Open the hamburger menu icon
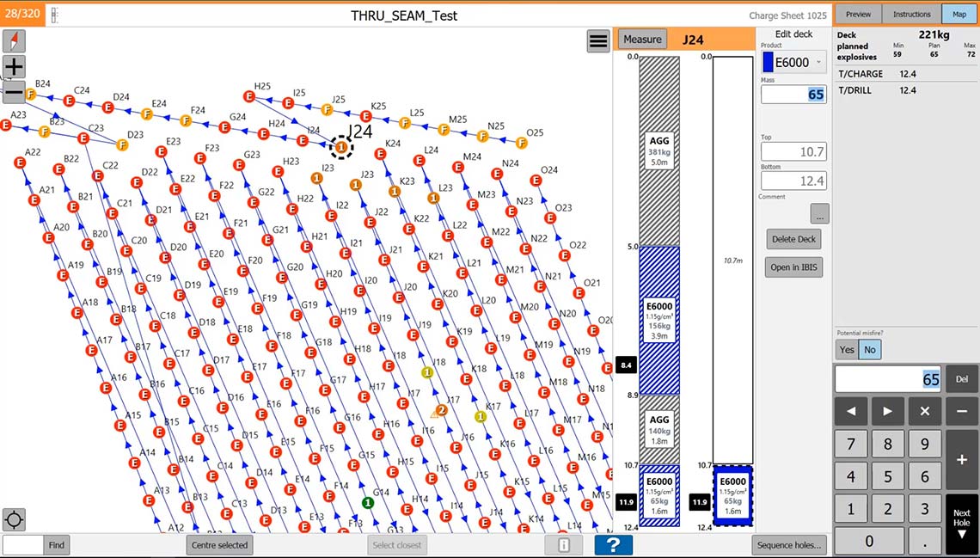 click(x=598, y=41)
